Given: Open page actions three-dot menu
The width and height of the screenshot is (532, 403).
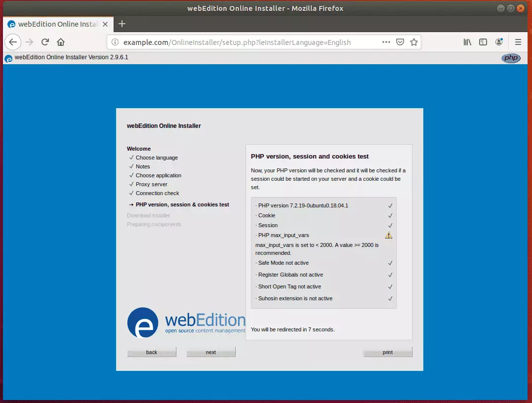Looking at the screenshot, I should [x=386, y=42].
